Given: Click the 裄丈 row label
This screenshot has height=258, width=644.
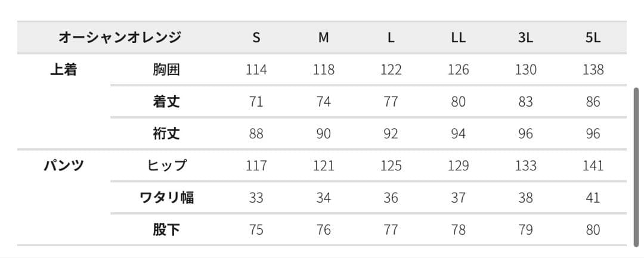Looking at the screenshot, I should [166, 133].
